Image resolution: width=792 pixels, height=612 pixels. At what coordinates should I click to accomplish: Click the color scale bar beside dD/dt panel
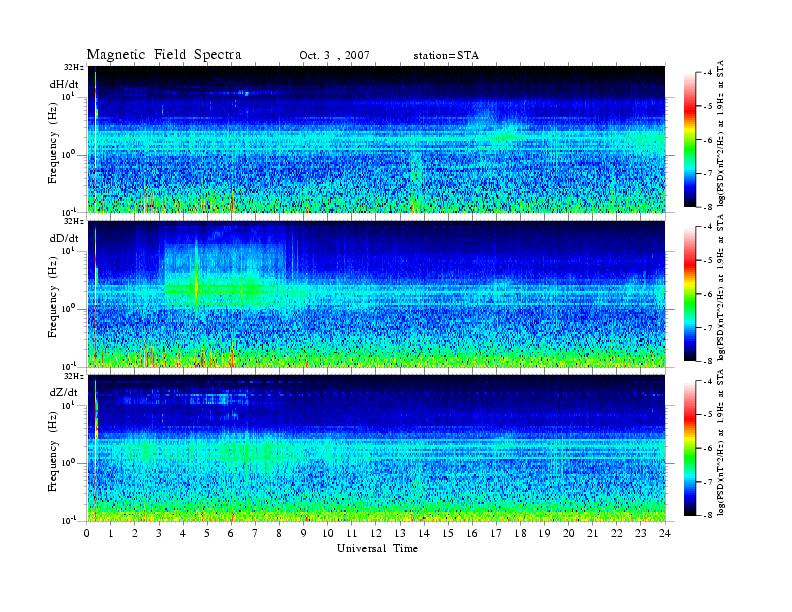(x=690, y=294)
